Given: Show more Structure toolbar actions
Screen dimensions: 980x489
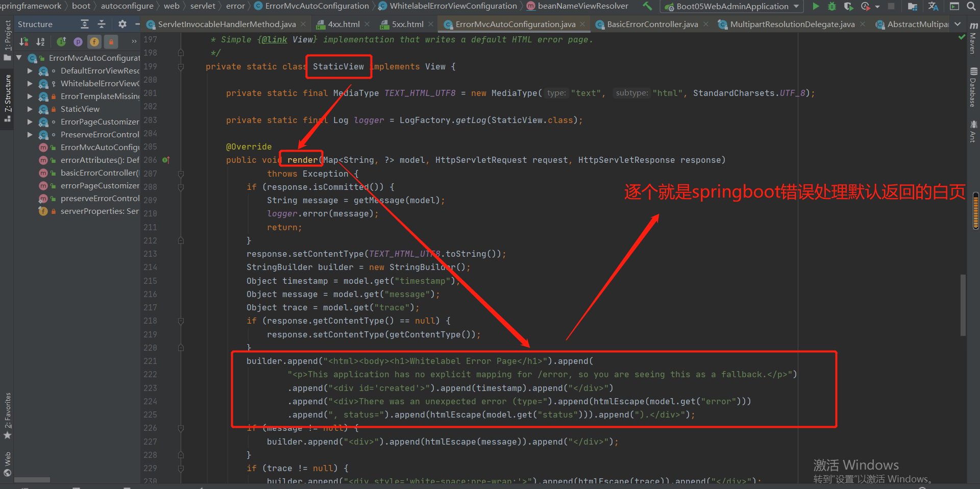Looking at the screenshot, I should pyautogui.click(x=134, y=41).
